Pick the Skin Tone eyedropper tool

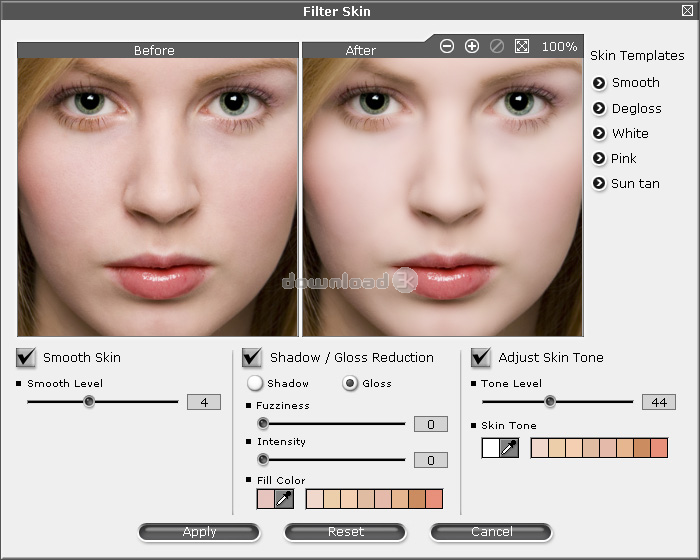pos(509,448)
